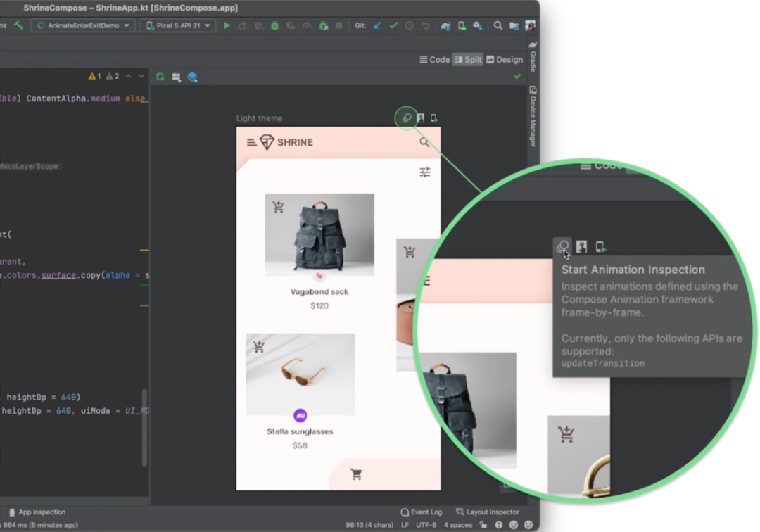
Task: Click the Stop square button in toolbar
Action: coord(339,25)
